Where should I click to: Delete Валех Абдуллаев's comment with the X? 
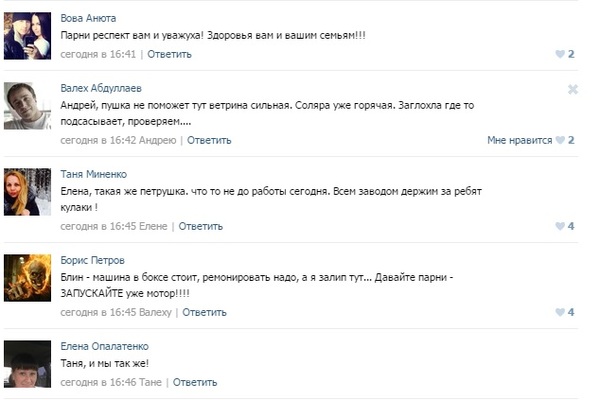pyautogui.click(x=573, y=89)
